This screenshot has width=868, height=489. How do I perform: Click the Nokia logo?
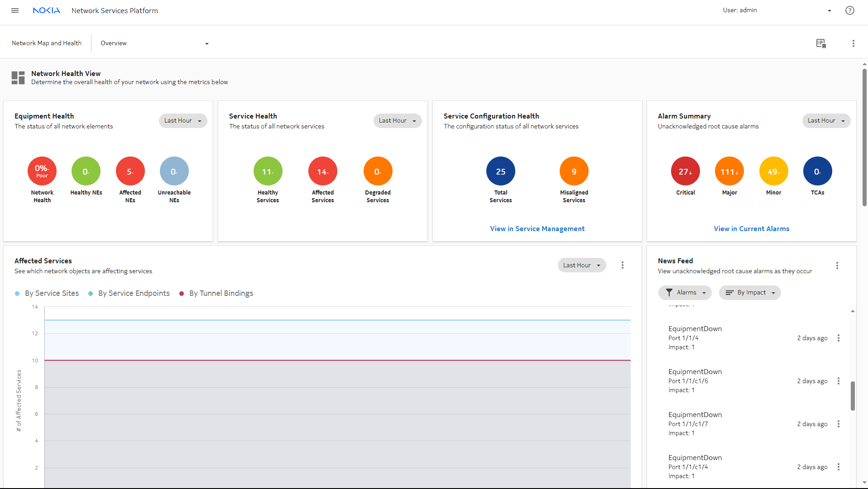point(46,10)
